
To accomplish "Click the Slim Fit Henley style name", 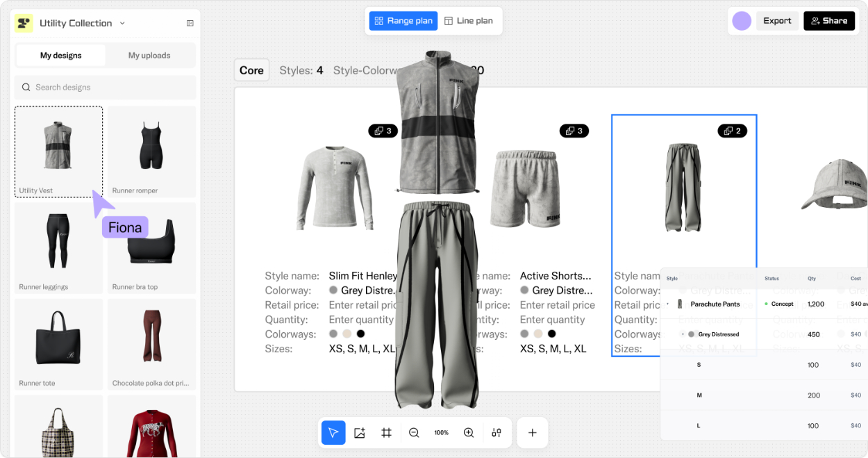I will (x=363, y=276).
